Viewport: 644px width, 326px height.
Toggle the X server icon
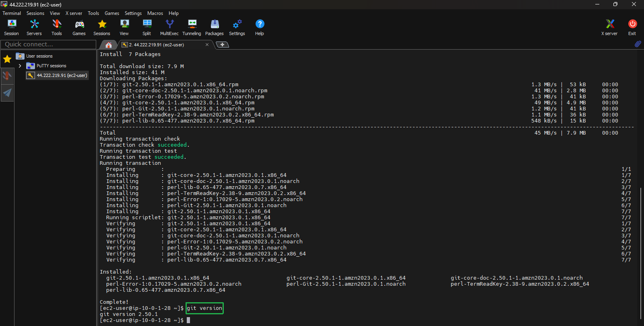[x=610, y=27]
